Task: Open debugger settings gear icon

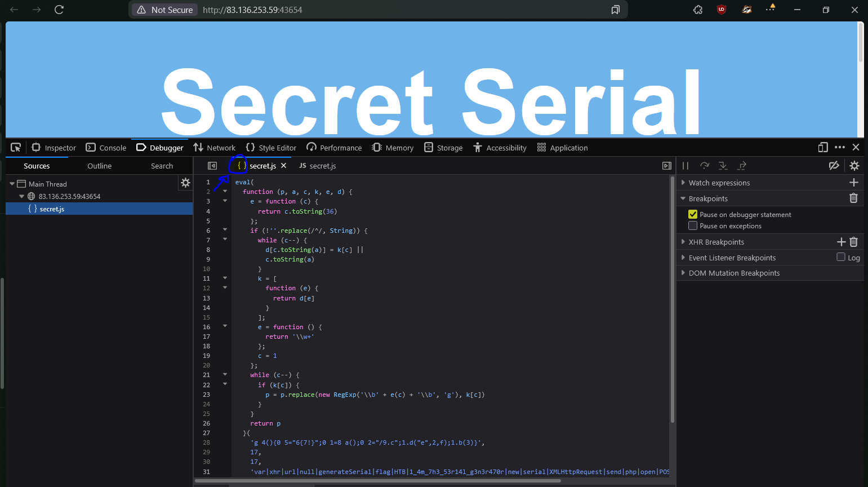Action: click(854, 166)
